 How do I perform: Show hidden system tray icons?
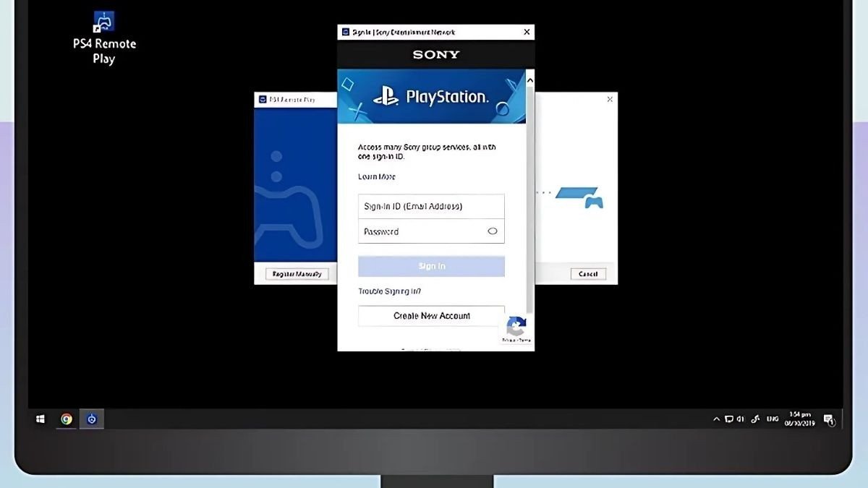point(717,419)
